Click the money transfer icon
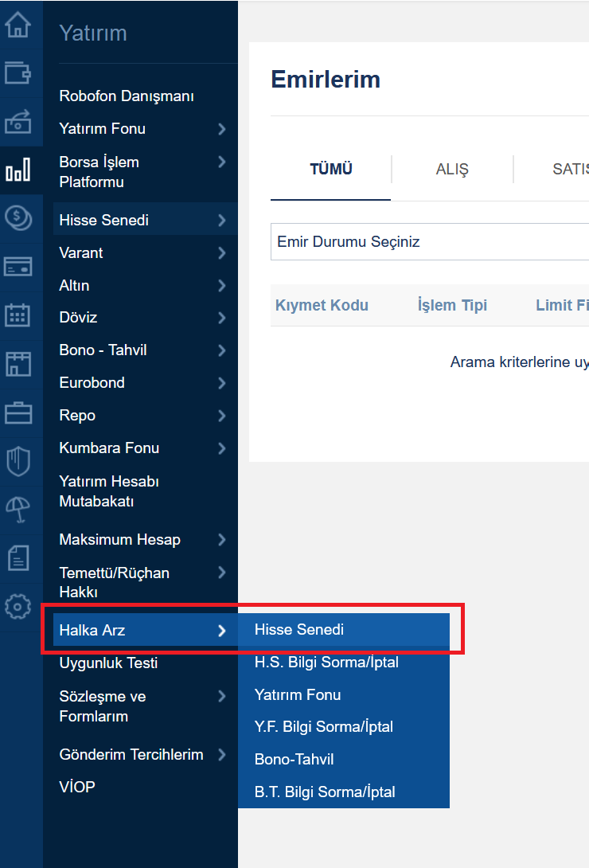 [18, 122]
